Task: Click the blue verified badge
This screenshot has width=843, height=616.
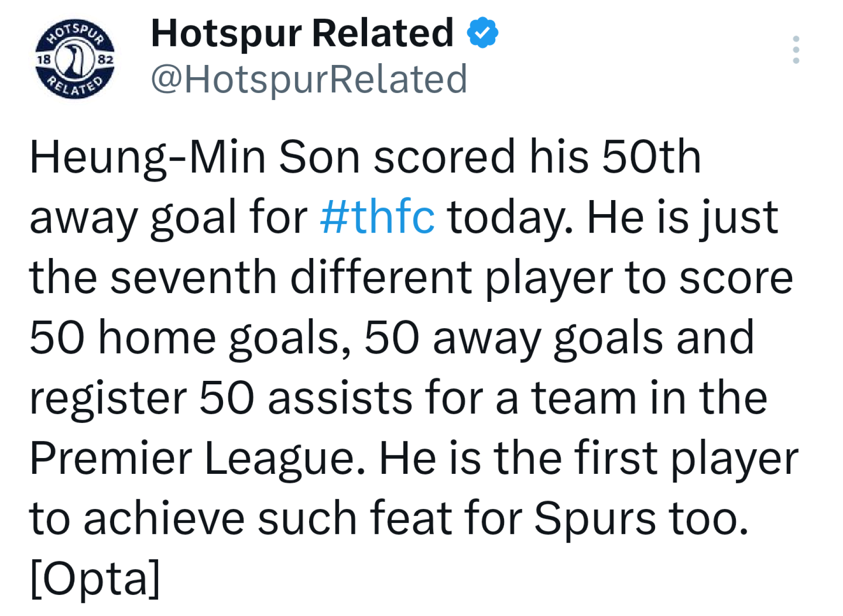Action: point(482,33)
